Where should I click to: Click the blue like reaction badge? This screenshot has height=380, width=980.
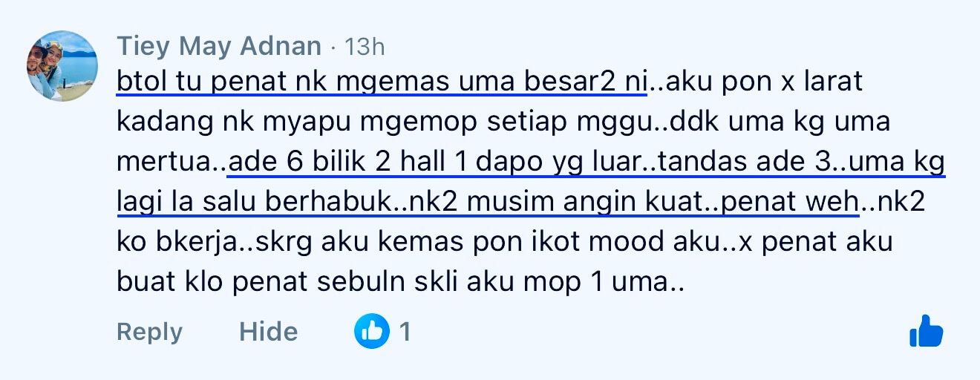(372, 331)
